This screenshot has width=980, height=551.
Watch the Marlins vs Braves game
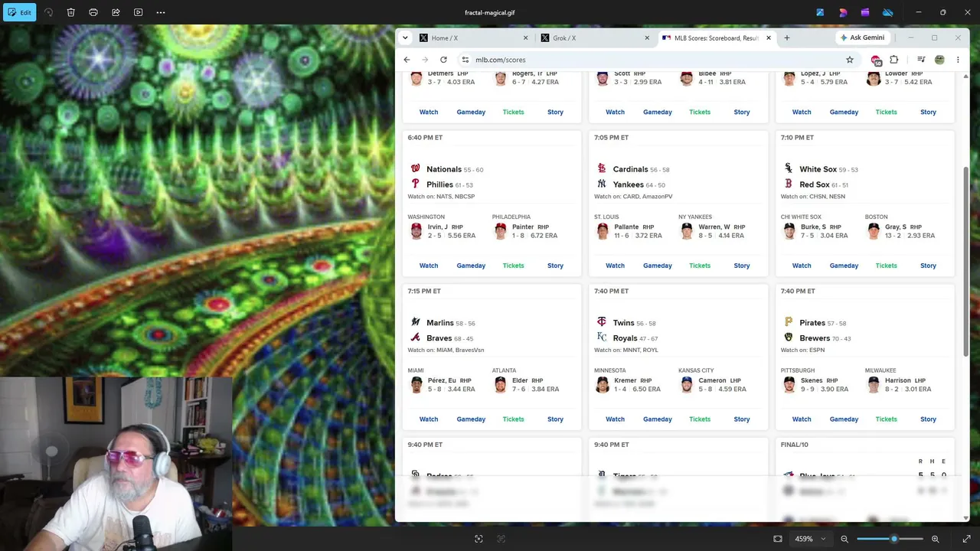point(429,419)
